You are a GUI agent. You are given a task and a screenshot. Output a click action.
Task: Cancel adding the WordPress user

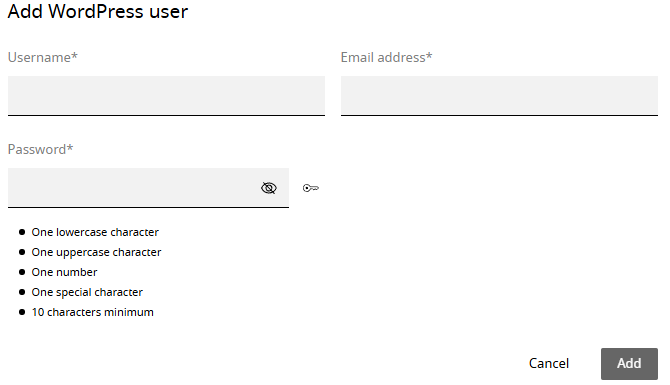(x=549, y=364)
